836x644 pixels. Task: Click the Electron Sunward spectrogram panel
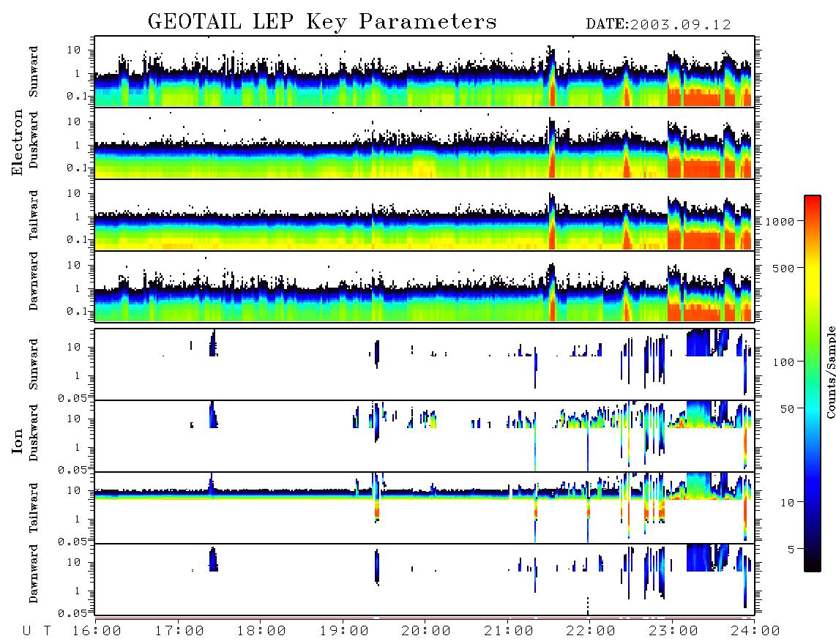point(425,72)
